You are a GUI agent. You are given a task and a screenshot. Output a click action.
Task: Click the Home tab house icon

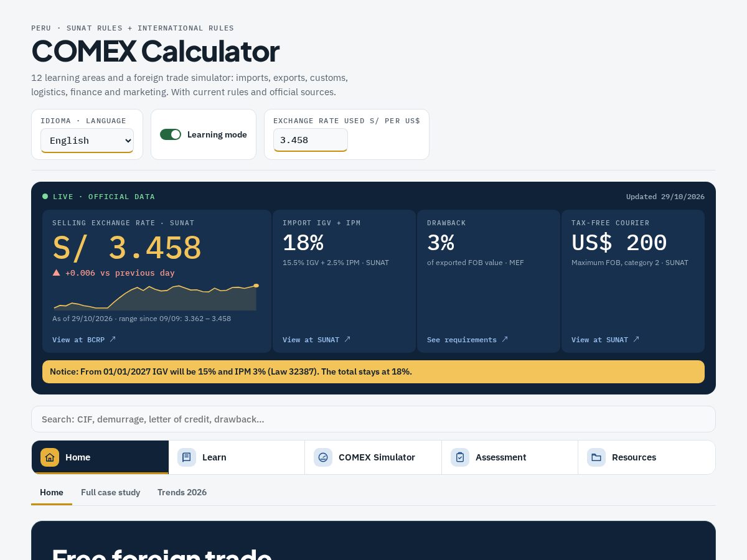[x=50, y=457]
